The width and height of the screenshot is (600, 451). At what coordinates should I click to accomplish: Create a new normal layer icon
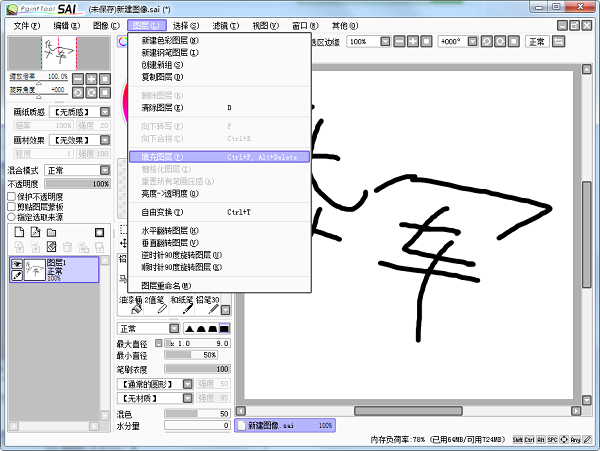[19, 232]
